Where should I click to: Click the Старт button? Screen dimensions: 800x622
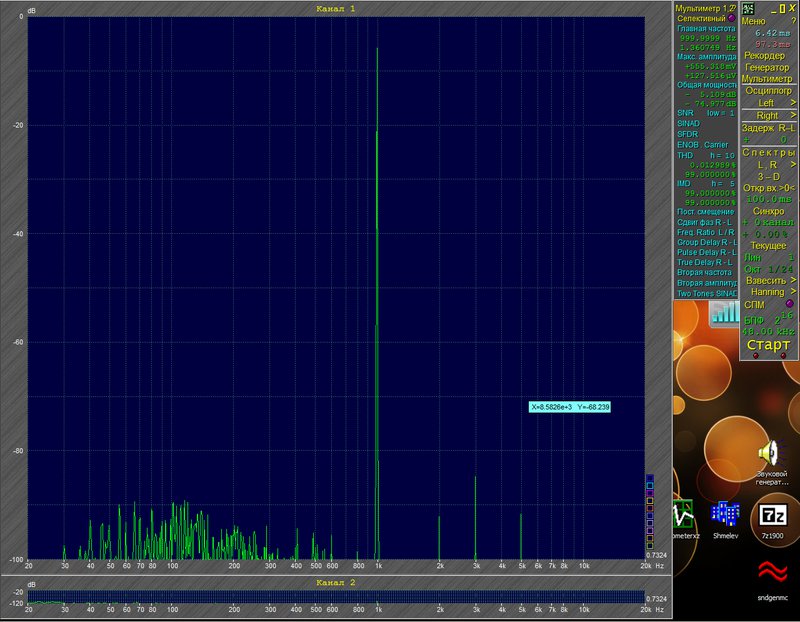(768, 345)
